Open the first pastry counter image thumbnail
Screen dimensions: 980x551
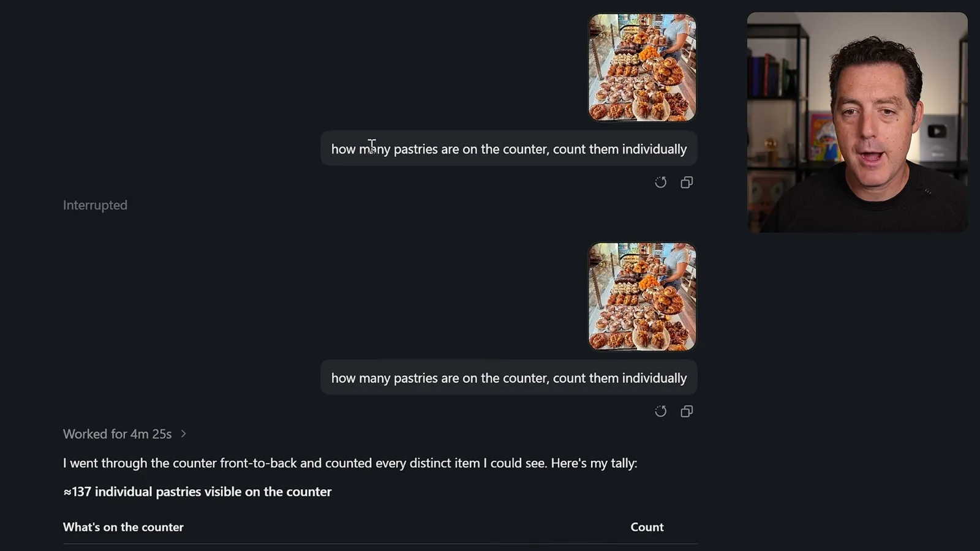pos(642,67)
